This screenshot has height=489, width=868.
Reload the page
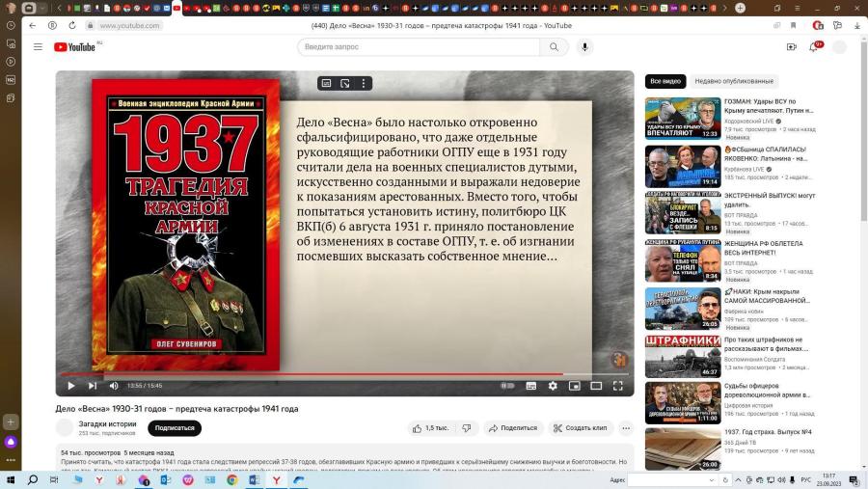pos(72,25)
